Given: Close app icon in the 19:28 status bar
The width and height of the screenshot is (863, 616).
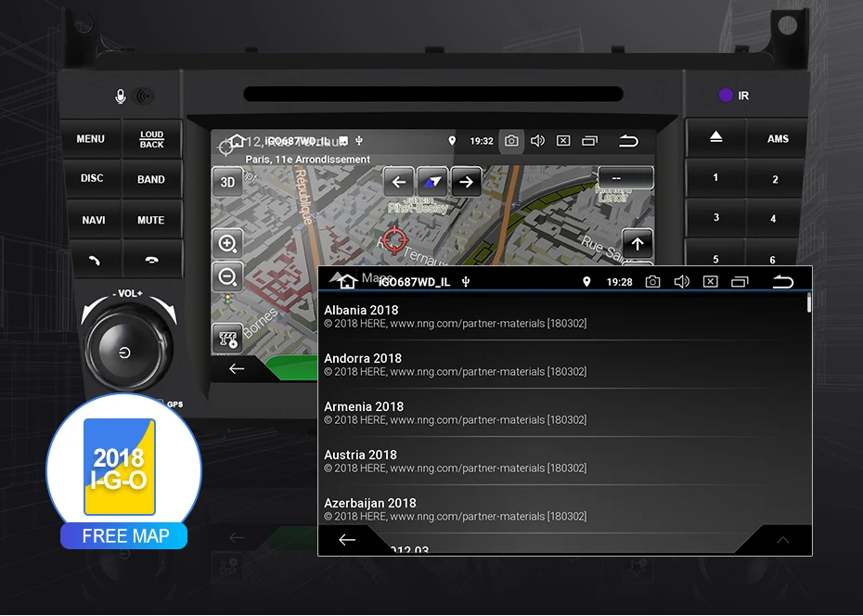Looking at the screenshot, I should 711,282.
